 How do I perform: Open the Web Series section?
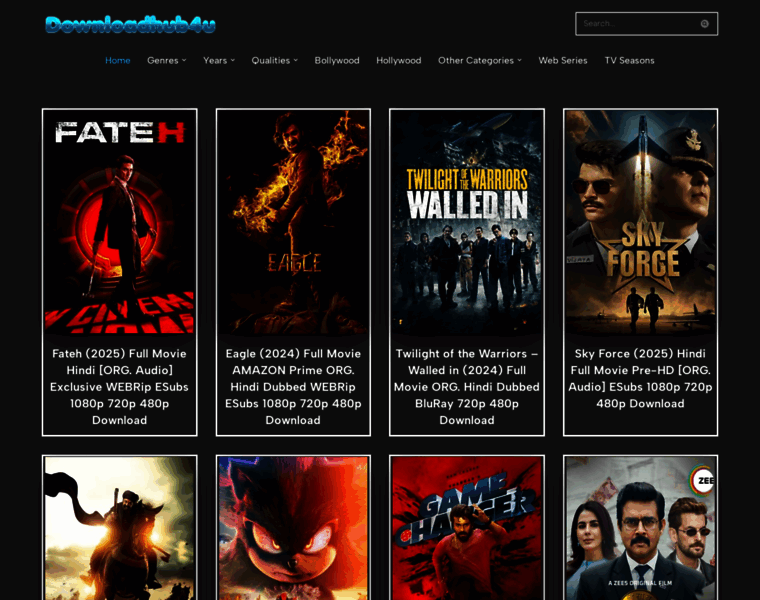pos(563,61)
